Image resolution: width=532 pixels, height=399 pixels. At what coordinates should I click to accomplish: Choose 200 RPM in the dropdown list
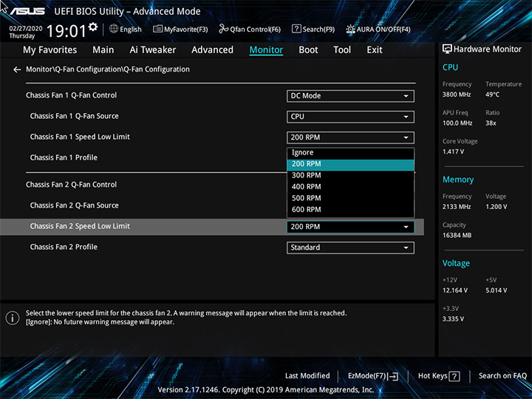pos(350,164)
